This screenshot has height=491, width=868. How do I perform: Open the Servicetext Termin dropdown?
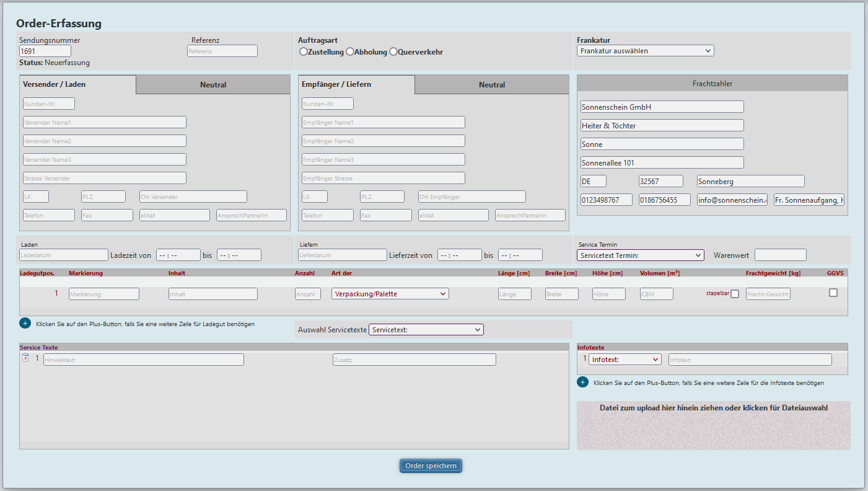tap(640, 255)
